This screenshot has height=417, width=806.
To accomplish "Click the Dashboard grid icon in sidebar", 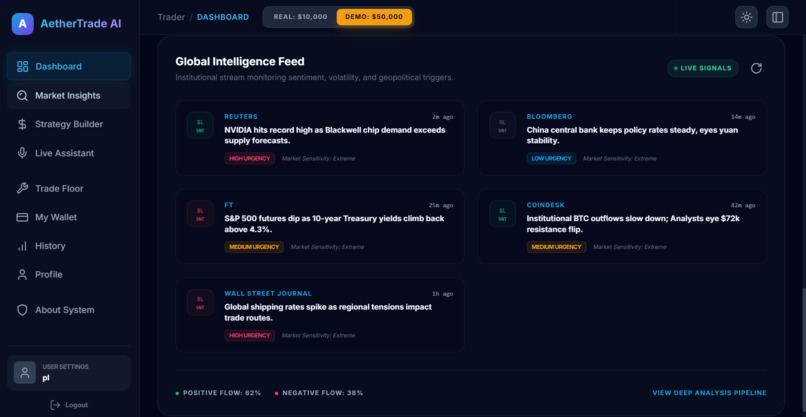I will pos(23,66).
